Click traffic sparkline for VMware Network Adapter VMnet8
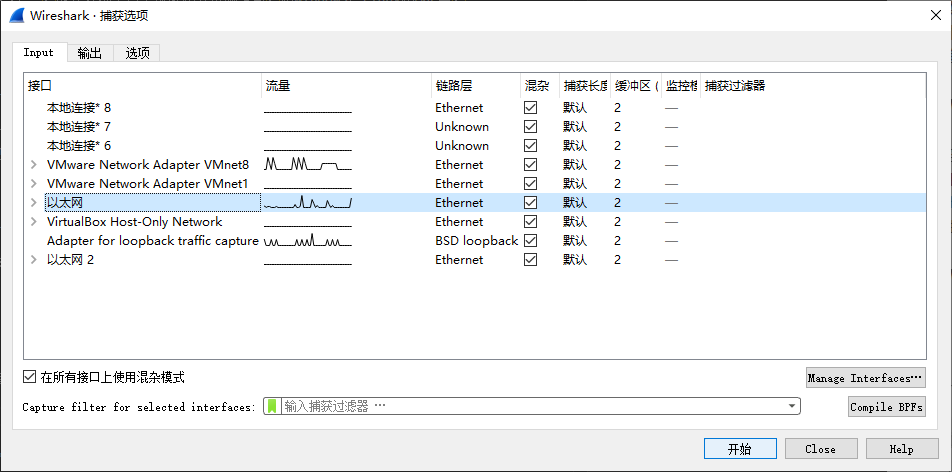The width and height of the screenshot is (952, 472). coord(308,165)
